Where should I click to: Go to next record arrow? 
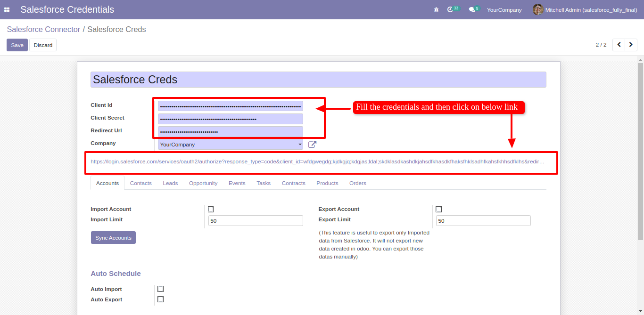click(631, 45)
